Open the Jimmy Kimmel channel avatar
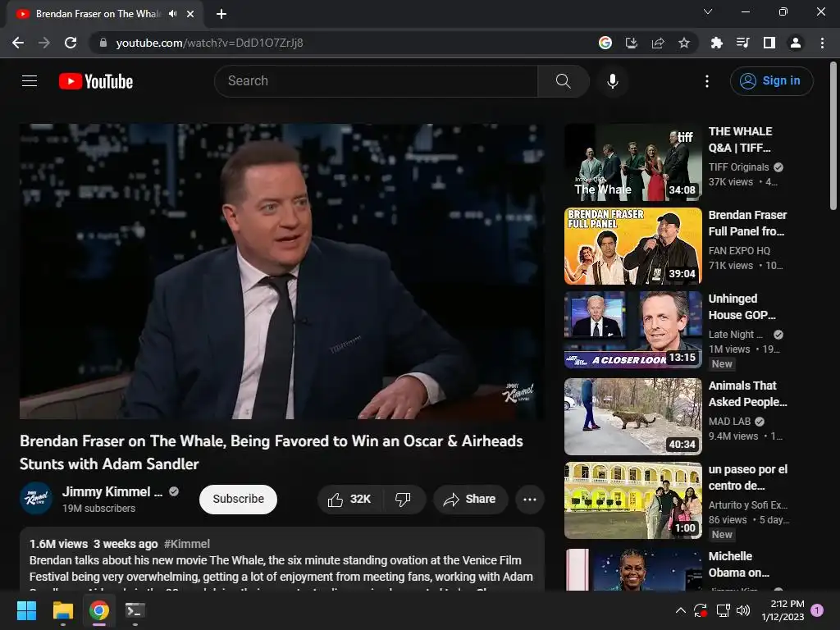 pyautogui.click(x=36, y=498)
